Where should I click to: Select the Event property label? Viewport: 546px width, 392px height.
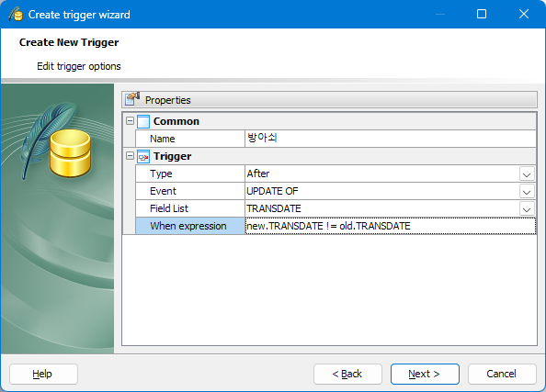(x=163, y=191)
